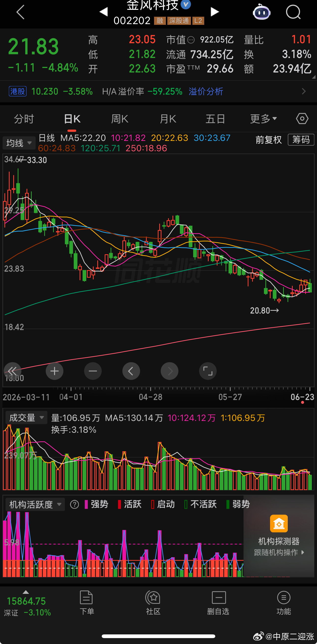Screen dimensions: 317x644
Task: Tap the 港股 tag
Action: [17, 91]
